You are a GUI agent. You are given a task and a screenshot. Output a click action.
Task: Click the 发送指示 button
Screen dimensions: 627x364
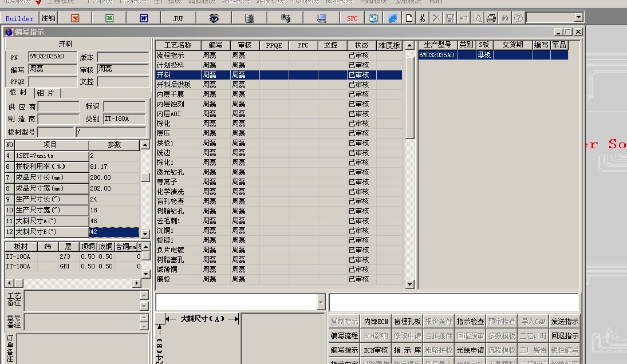tap(565, 321)
